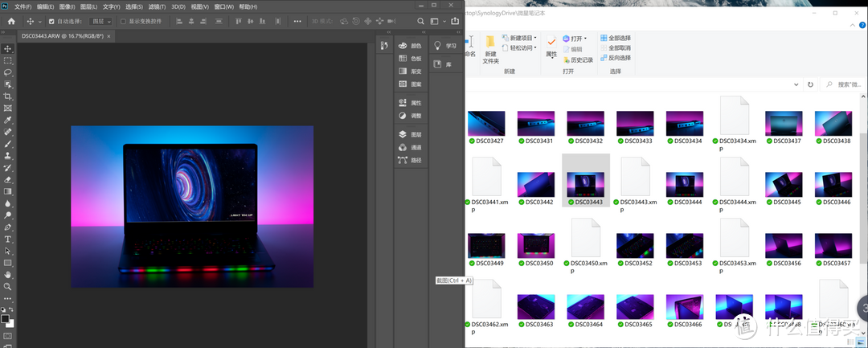Click the foreground color swatch
The image size is (868, 348).
pos(6,319)
